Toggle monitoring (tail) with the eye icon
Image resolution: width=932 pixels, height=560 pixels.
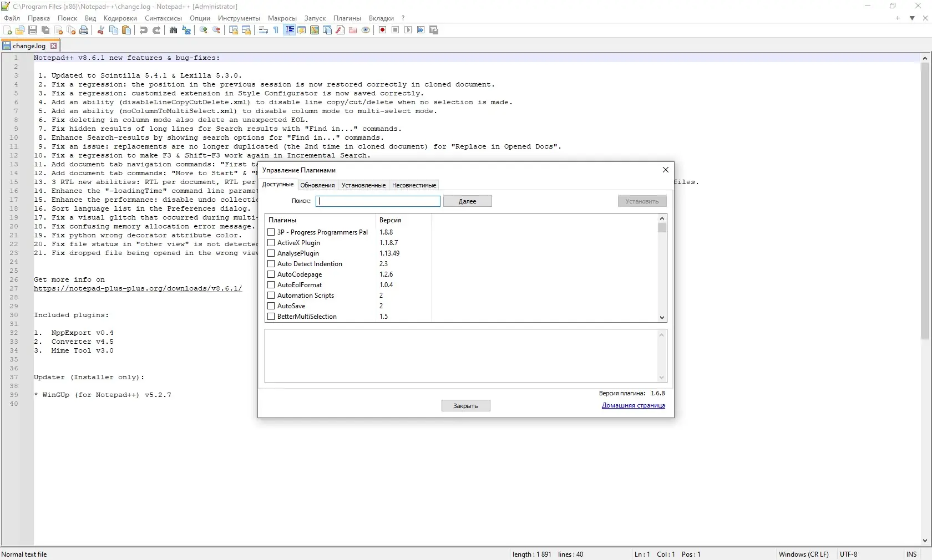pos(365,30)
